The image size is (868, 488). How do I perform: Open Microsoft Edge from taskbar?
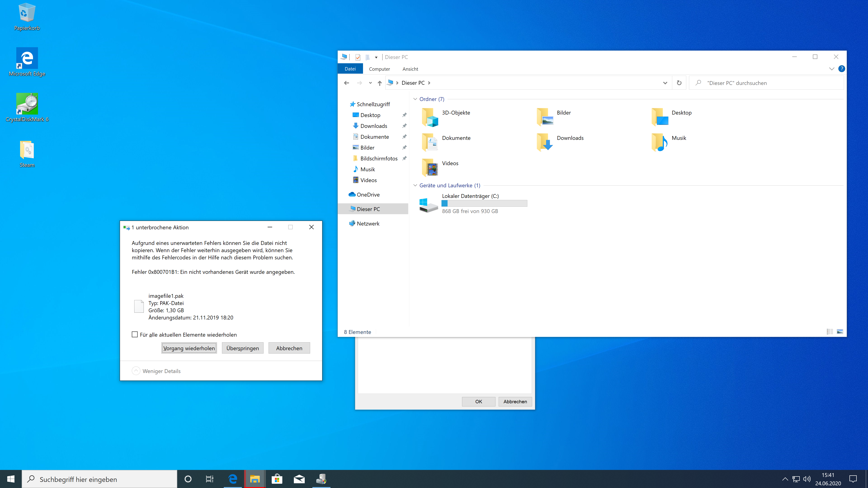pos(233,479)
